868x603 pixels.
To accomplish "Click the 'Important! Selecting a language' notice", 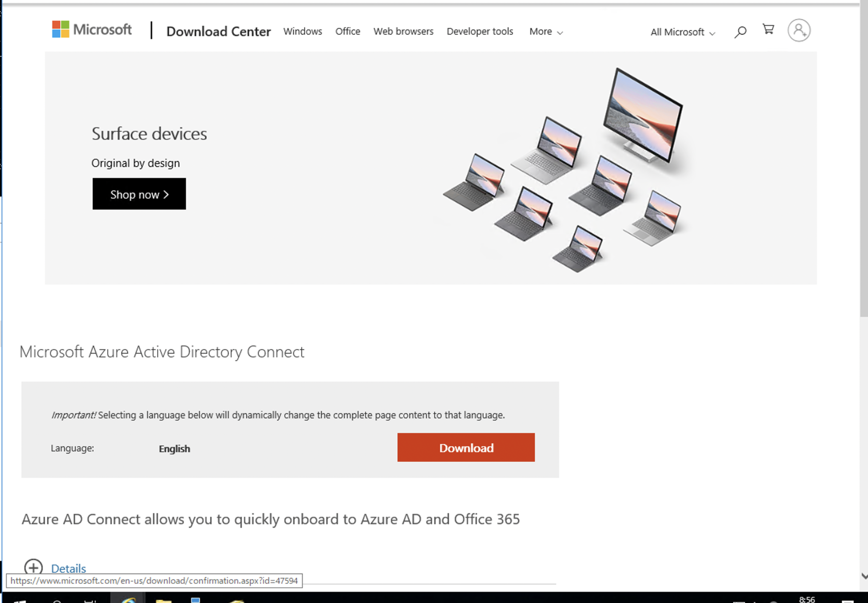I will 278,415.
